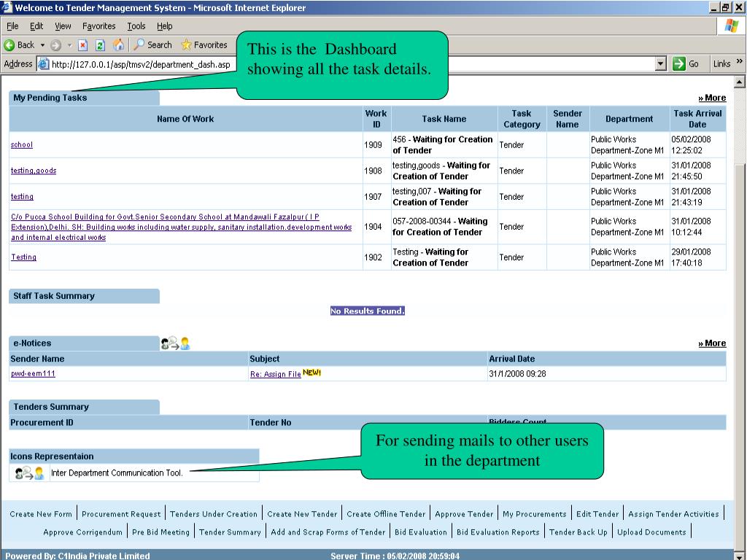Click the Home icon in toolbar

coord(118,44)
